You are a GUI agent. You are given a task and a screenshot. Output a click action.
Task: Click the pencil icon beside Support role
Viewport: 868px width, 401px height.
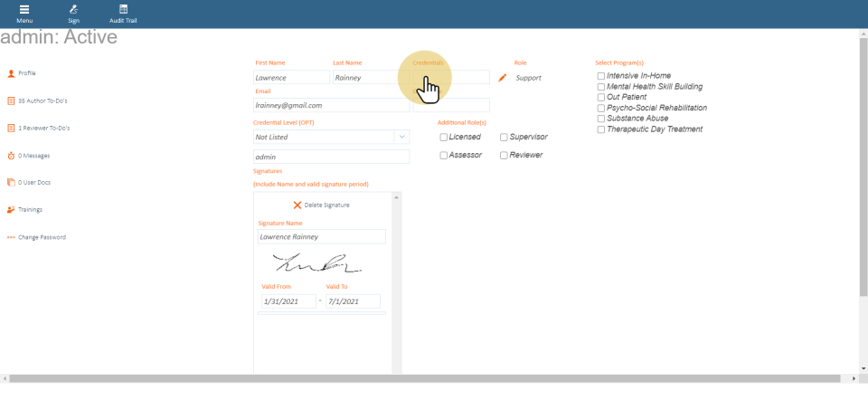coord(503,78)
